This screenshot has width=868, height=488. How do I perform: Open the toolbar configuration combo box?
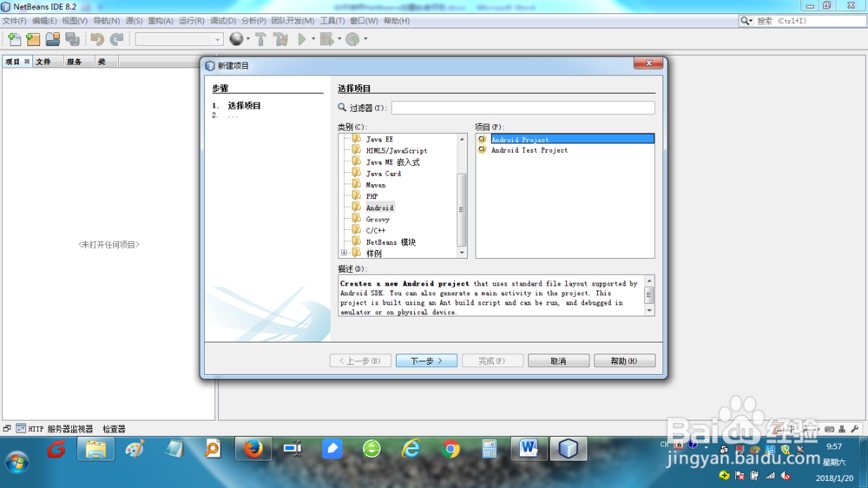(x=179, y=39)
